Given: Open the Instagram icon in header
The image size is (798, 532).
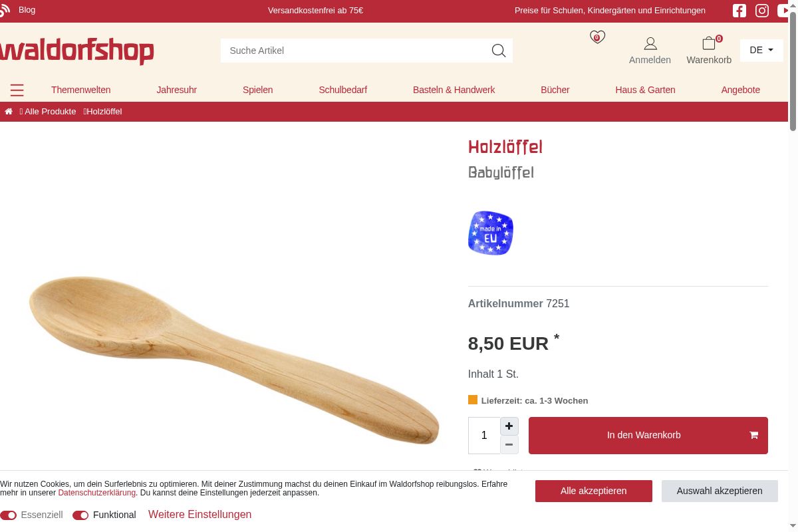Looking at the screenshot, I should pyautogui.click(x=762, y=11).
